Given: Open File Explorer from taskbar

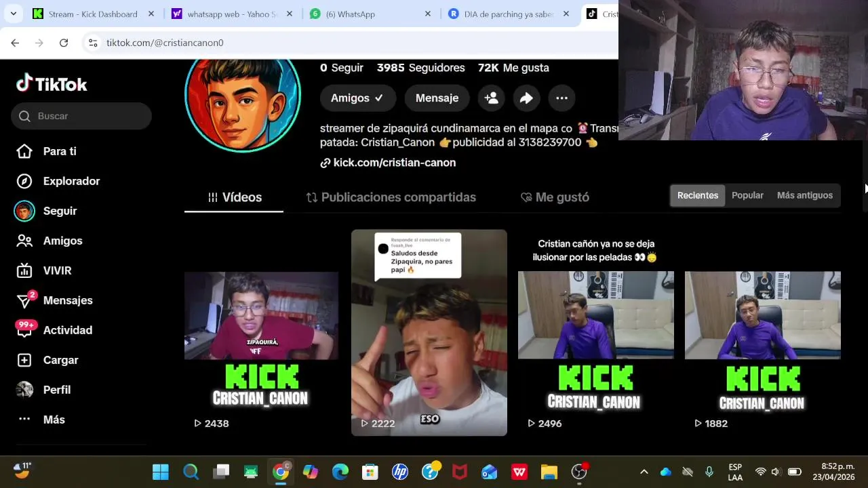Looking at the screenshot, I should 549,472.
